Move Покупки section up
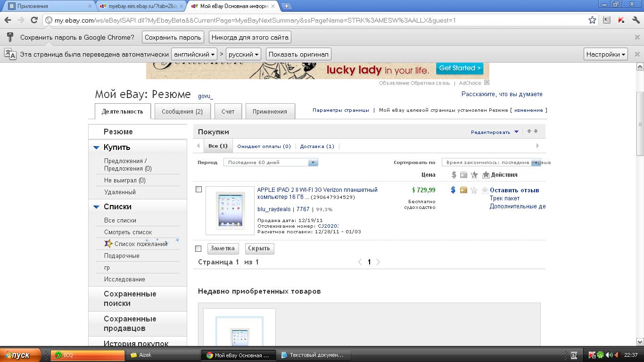Screen dimensions: 644x362 (x=529, y=132)
